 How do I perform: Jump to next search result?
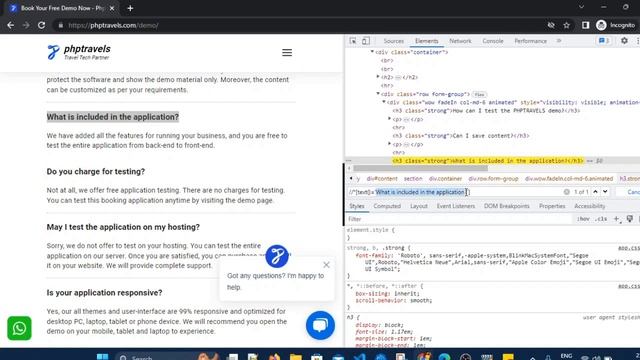click(x=605, y=192)
